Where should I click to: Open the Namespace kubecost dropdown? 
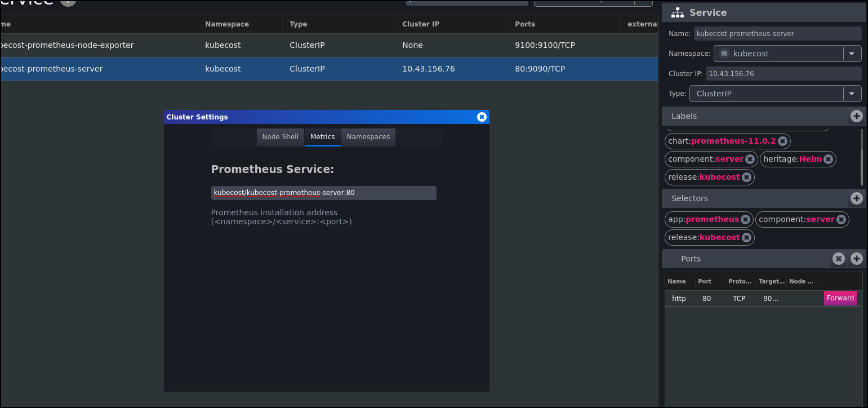[787, 54]
